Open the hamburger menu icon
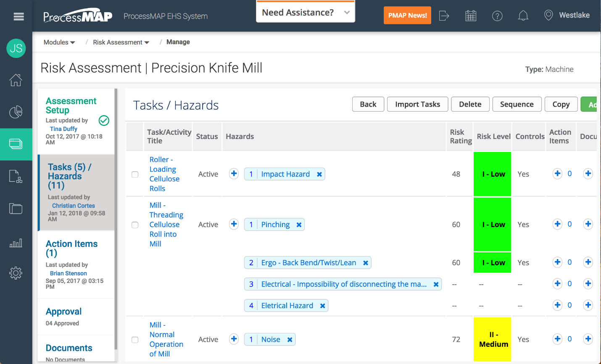Image resolution: width=601 pixels, height=364 pixels. [x=18, y=16]
